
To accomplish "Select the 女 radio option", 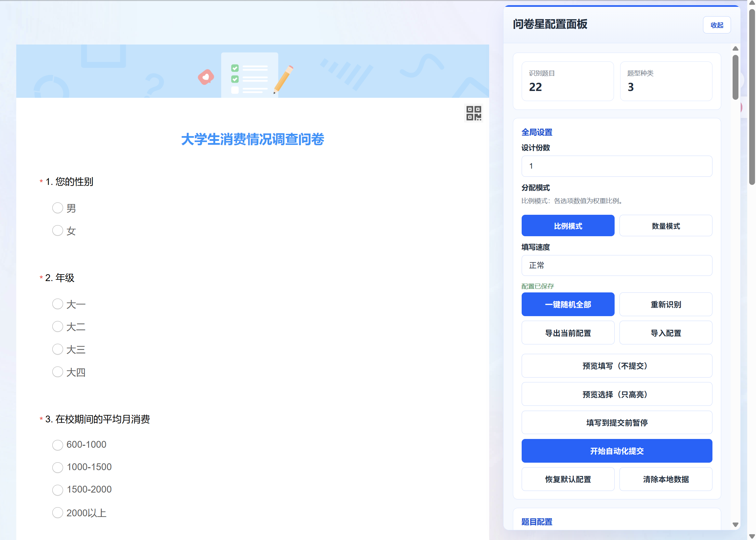I will 58,230.
